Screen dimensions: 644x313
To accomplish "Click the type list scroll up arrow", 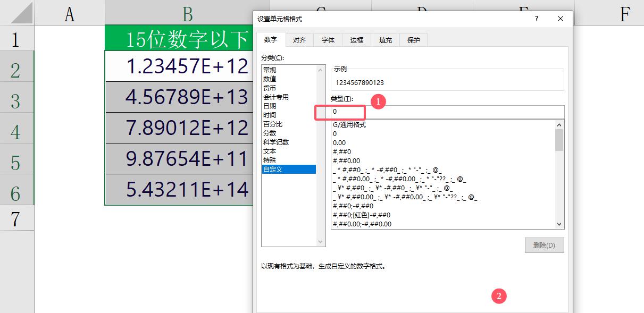I will click(x=559, y=125).
